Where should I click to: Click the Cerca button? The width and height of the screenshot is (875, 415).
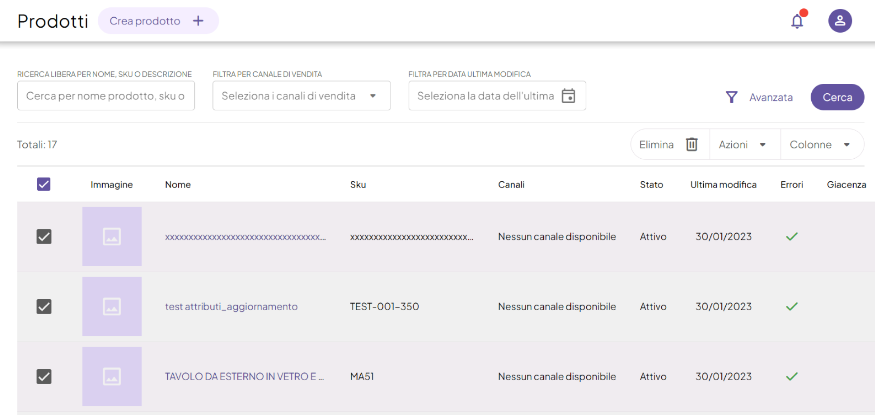[837, 97]
